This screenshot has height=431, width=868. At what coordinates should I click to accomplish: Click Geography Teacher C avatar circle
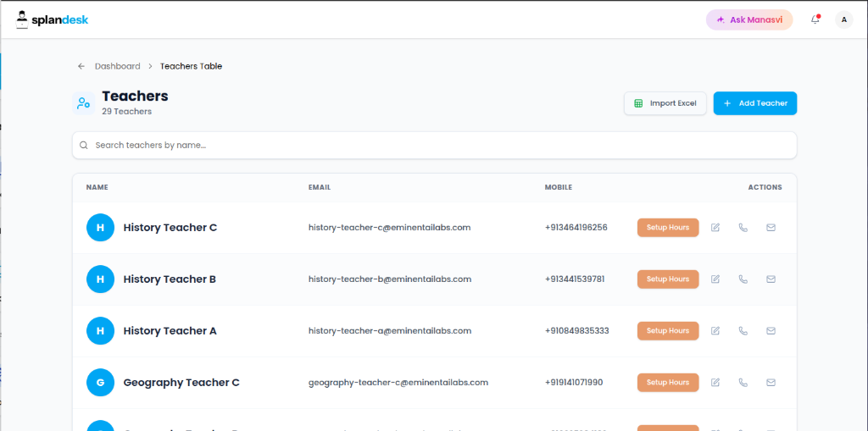[x=100, y=383]
